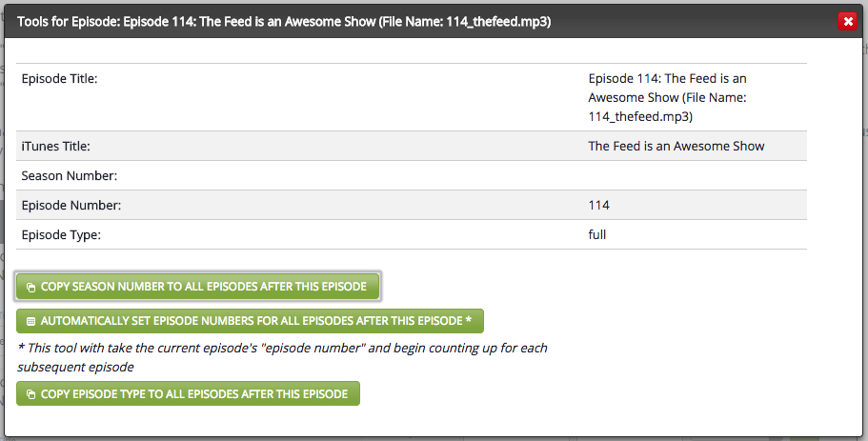Viewport: 868px width, 441px height.
Task: Click the copy icon in Copy Episode Type button
Action: pyautogui.click(x=31, y=394)
